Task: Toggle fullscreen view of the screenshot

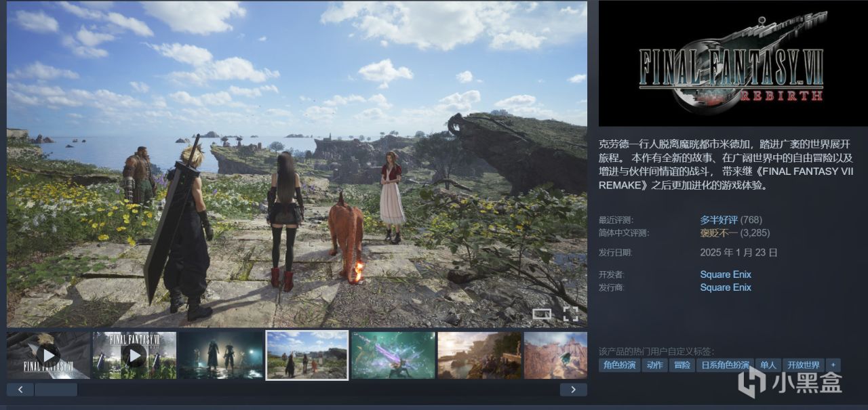Action: pyautogui.click(x=571, y=314)
